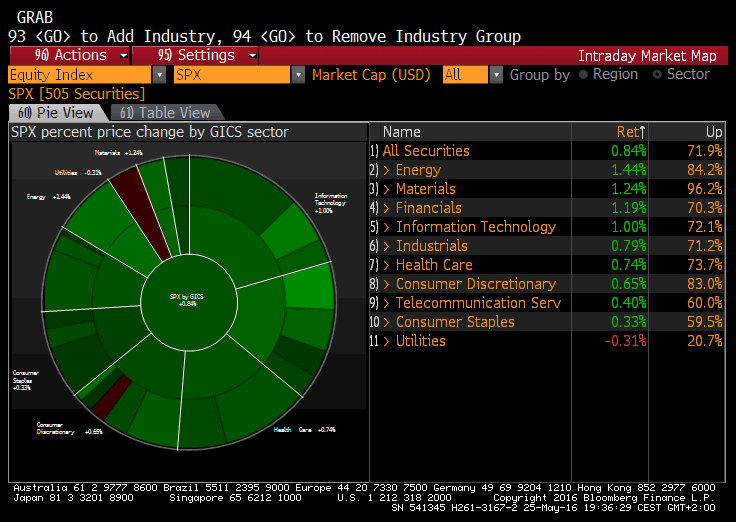Open the Utilities sector name link

click(x=421, y=341)
